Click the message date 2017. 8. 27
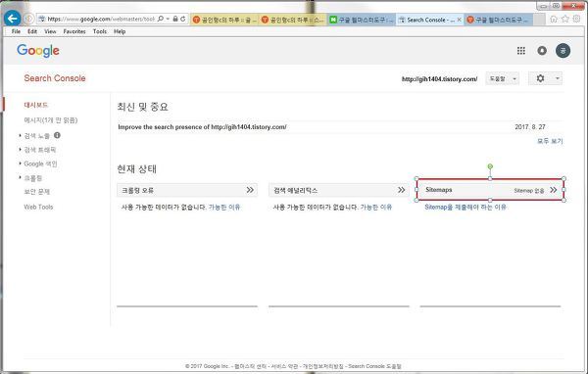Image resolution: width=588 pixels, height=374 pixels. tap(530, 127)
